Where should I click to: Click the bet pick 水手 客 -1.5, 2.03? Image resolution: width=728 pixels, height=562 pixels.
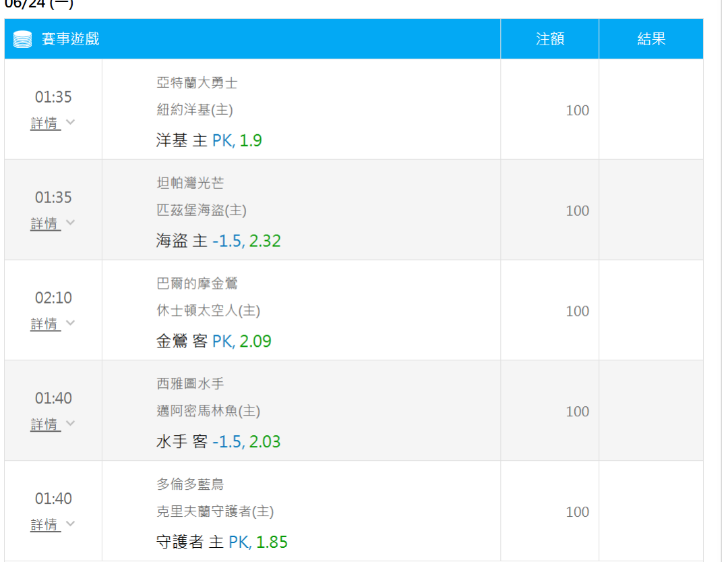(x=218, y=442)
